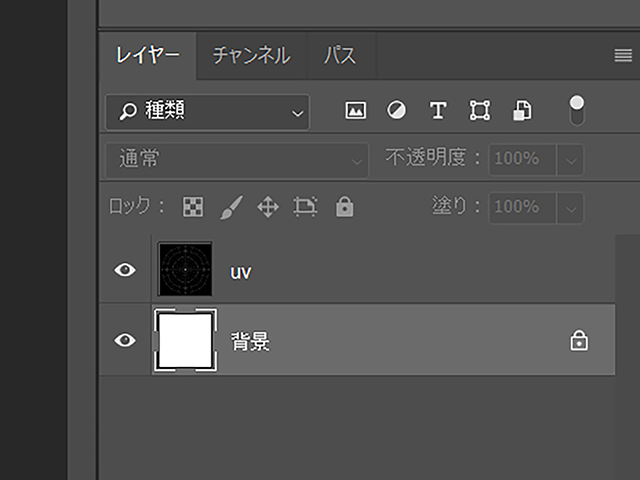Expand the 不透明度 opacity slider arrow
Screen dimensions: 640x480
click(570, 160)
